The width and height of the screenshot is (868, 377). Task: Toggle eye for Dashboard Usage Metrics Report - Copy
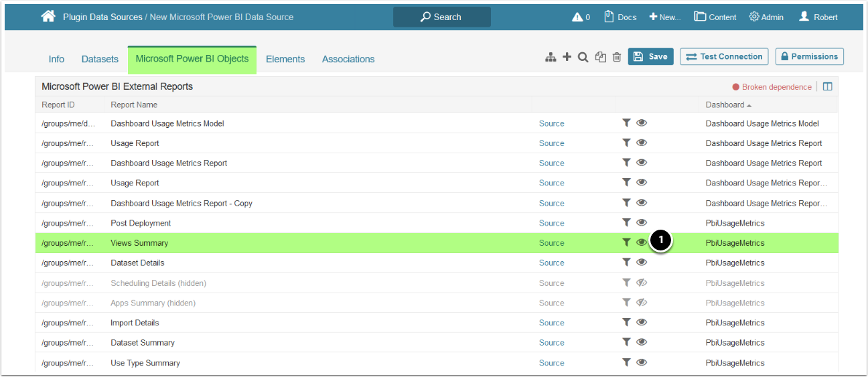tap(642, 202)
